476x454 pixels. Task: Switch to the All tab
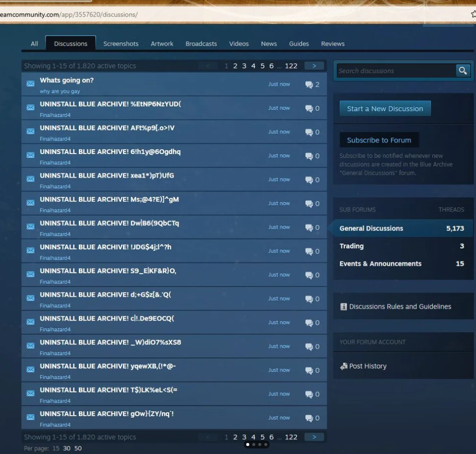tap(35, 43)
